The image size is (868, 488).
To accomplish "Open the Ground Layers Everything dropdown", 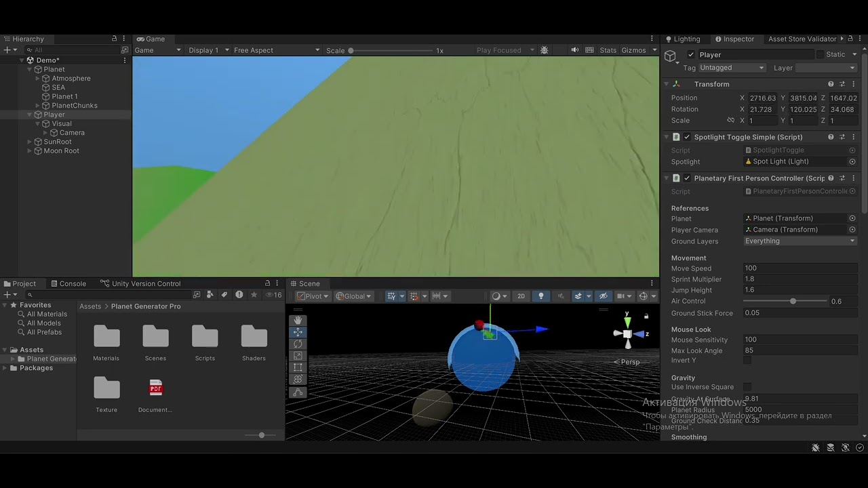I will 800,241.
